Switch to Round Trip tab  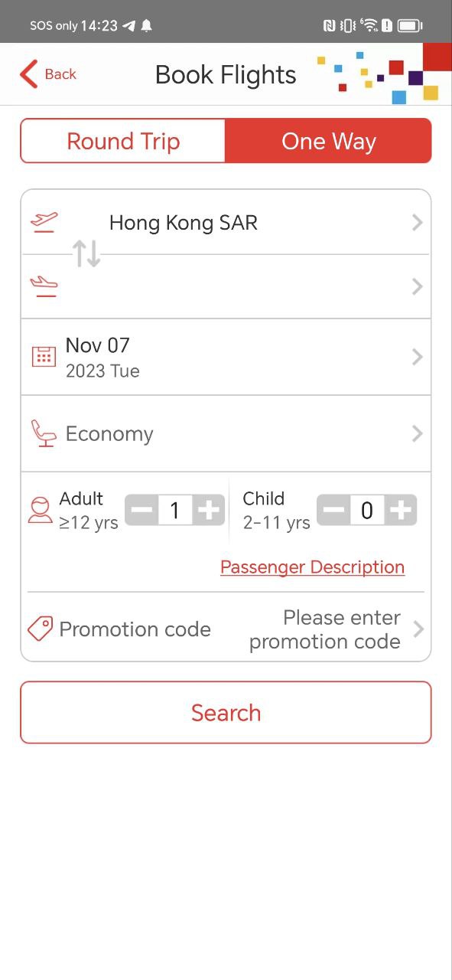pos(123,141)
